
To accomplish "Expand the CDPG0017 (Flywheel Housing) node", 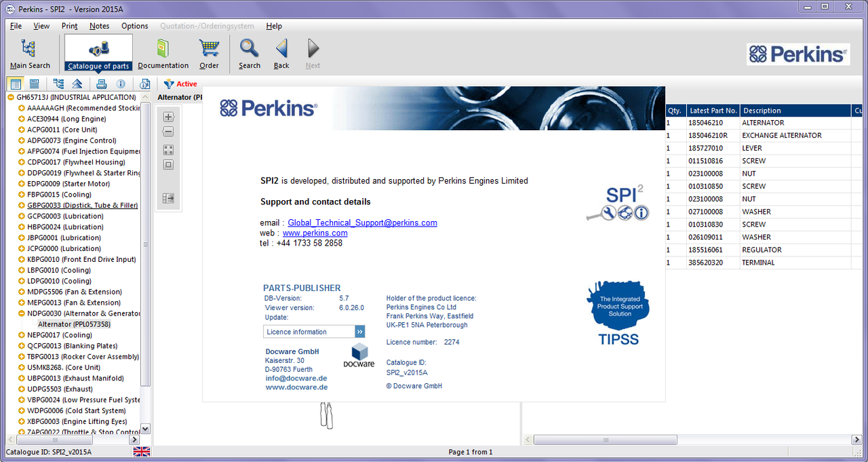I will click(x=22, y=162).
